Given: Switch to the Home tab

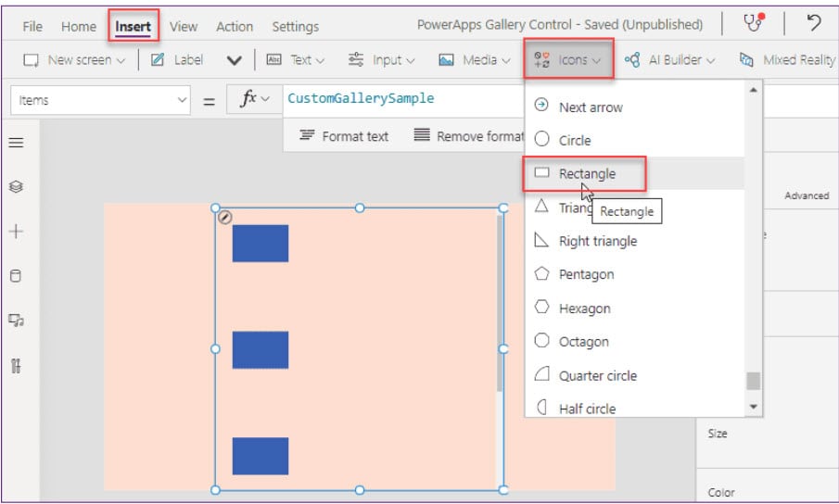Looking at the screenshot, I should coord(79,26).
